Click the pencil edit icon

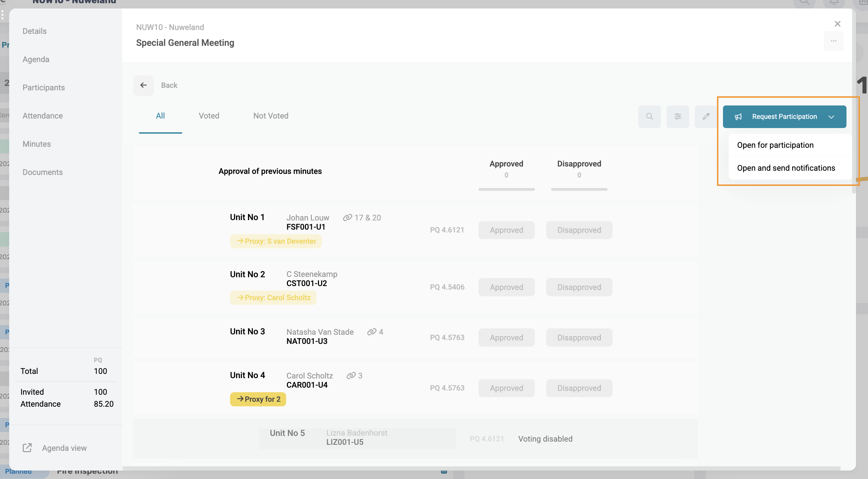[x=706, y=116]
